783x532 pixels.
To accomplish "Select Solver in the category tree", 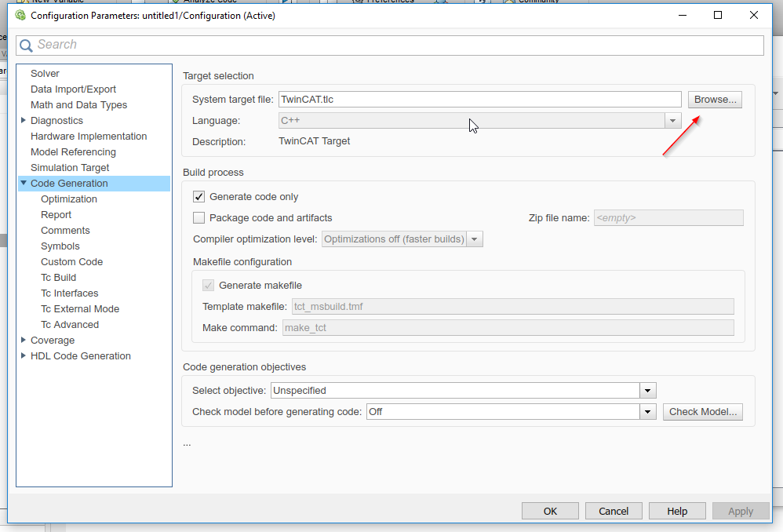I will point(45,74).
